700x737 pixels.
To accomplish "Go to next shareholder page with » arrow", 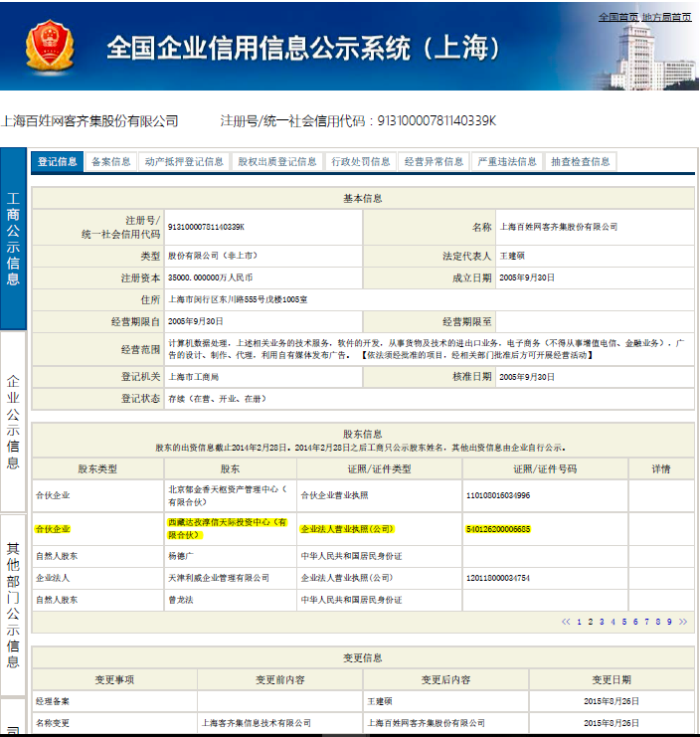I will pos(683,622).
